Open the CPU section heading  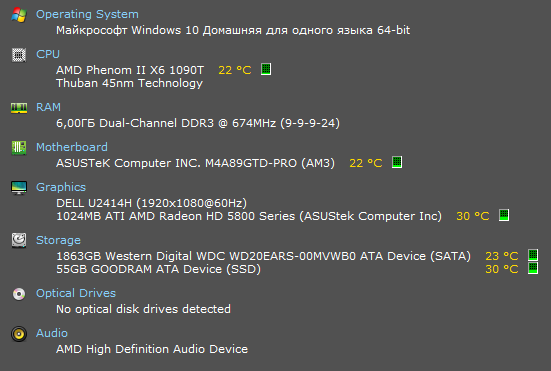click(x=48, y=54)
